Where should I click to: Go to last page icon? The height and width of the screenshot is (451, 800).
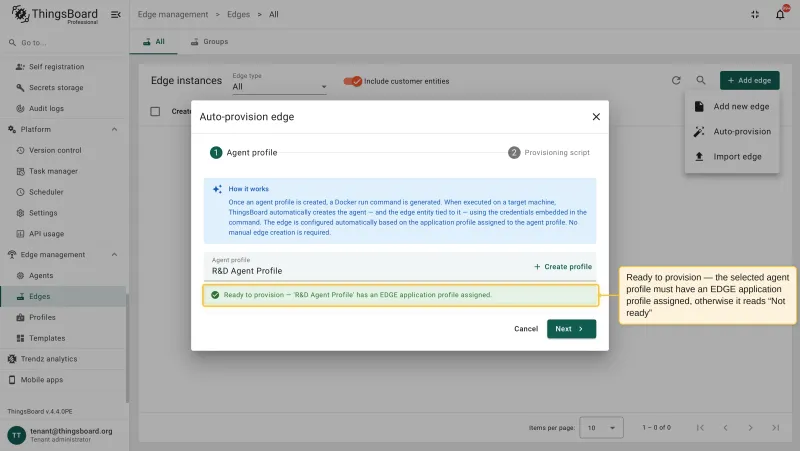[776, 428]
